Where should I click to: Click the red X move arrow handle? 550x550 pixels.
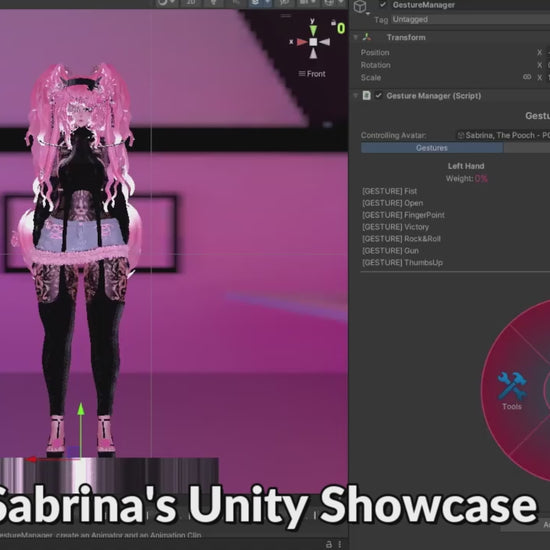[31, 460]
